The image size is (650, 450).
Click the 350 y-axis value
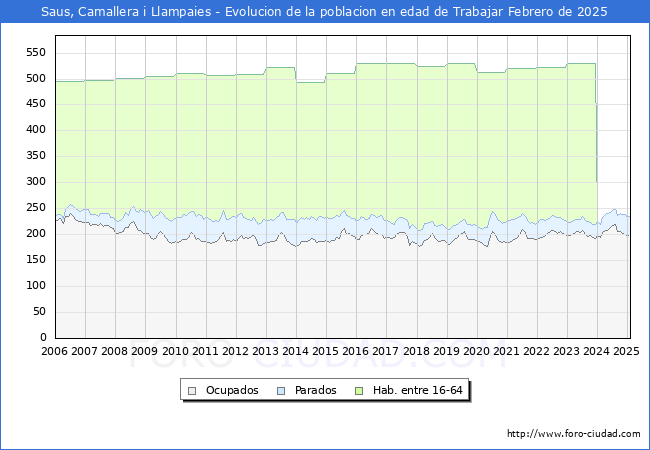[36, 155]
